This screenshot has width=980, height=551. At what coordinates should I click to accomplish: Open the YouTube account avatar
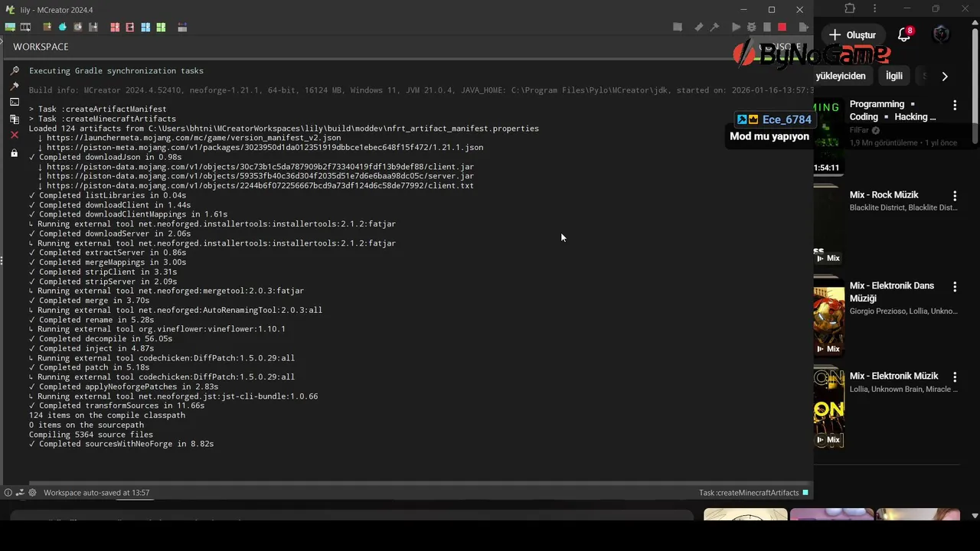(941, 34)
